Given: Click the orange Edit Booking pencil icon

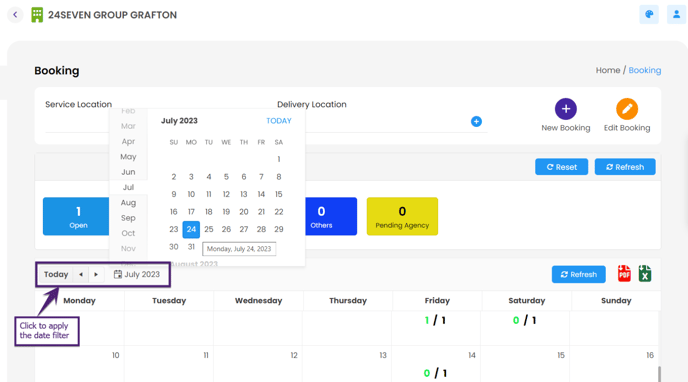Looking at the screenshot, I should point(627,109).
